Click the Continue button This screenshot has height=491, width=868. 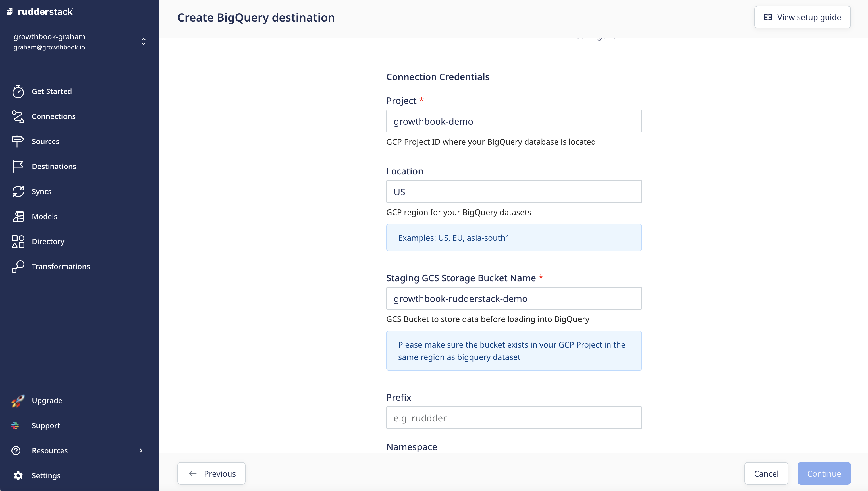(824, 473)
